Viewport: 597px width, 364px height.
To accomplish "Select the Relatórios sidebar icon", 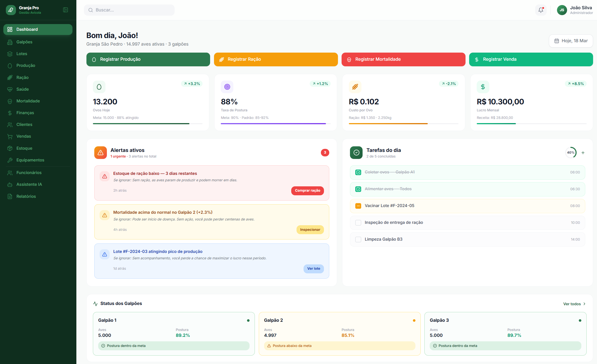I will (x=10, y=196).
